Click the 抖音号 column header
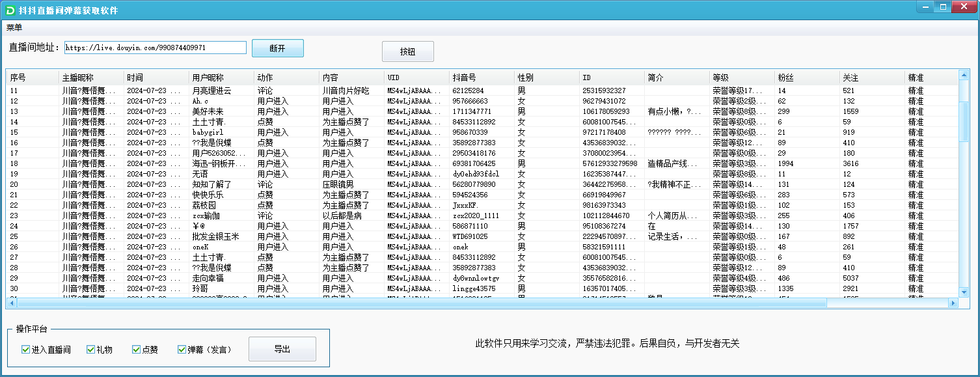This screenshot has width=980, height=377. point(482,77)
